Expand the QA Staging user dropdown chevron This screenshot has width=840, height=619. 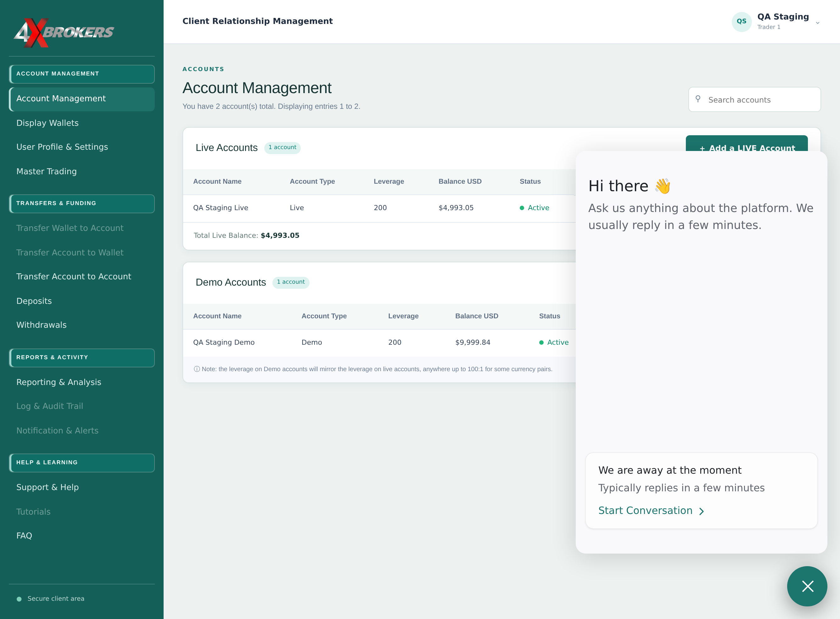tap(818, 23)
